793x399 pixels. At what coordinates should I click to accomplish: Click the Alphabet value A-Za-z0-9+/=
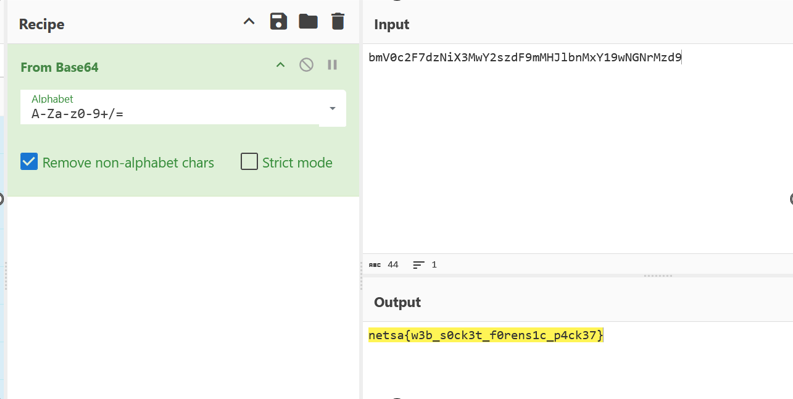click(77, 114)
